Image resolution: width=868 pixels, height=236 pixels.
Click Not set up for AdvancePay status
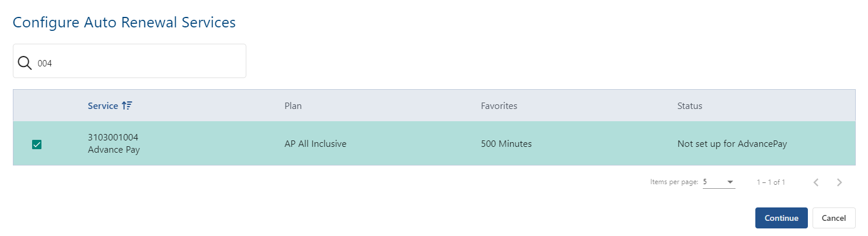pyautogui.click(x=732, y=143)
